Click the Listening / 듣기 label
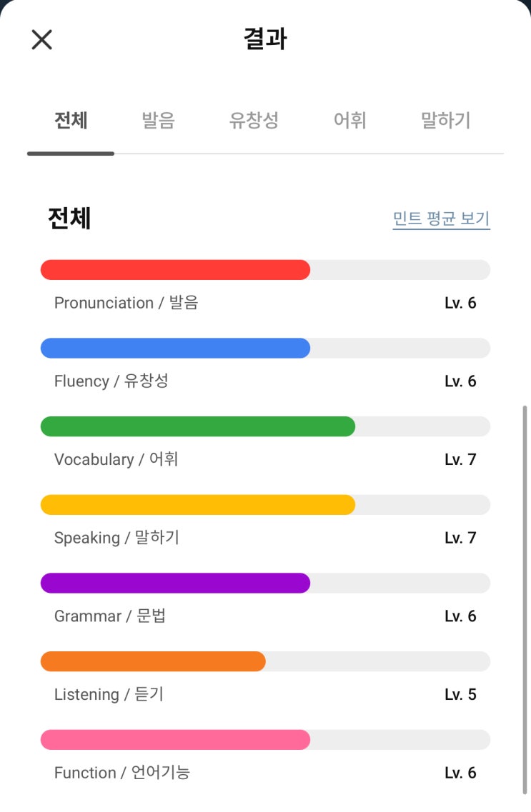This screenshot has width=531, height=812. point(109,694)
